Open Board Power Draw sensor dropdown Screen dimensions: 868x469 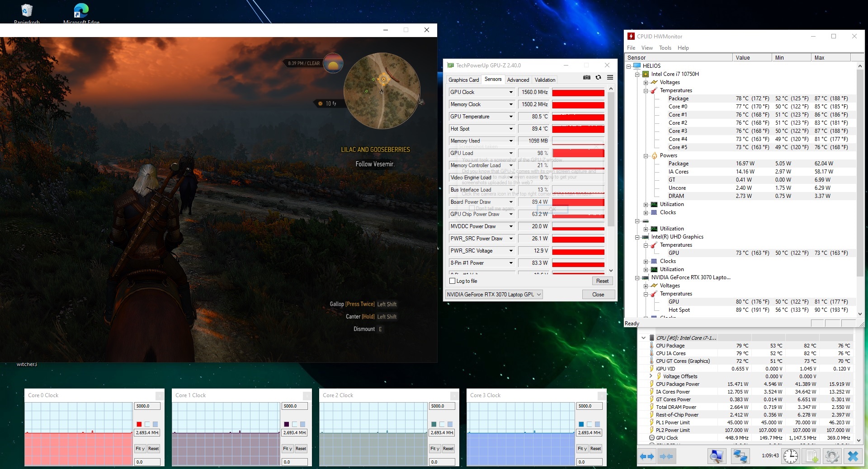pos(511,202)
